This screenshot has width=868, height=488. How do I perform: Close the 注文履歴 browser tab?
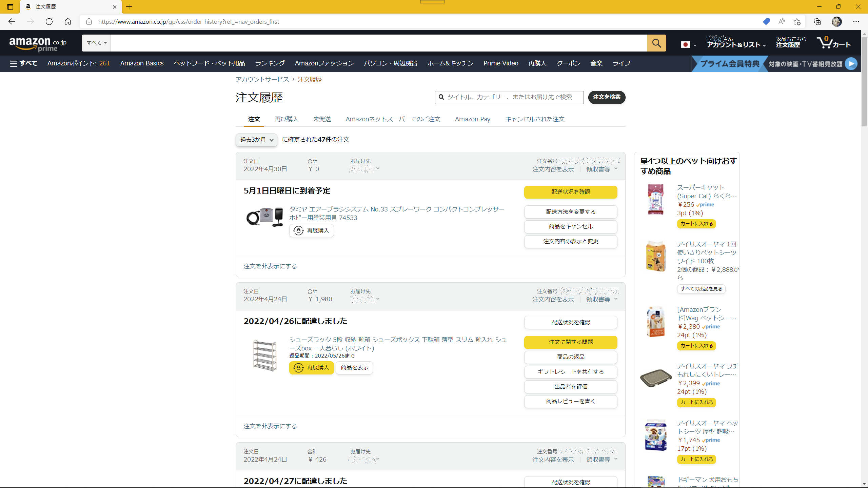coord(115,7)
